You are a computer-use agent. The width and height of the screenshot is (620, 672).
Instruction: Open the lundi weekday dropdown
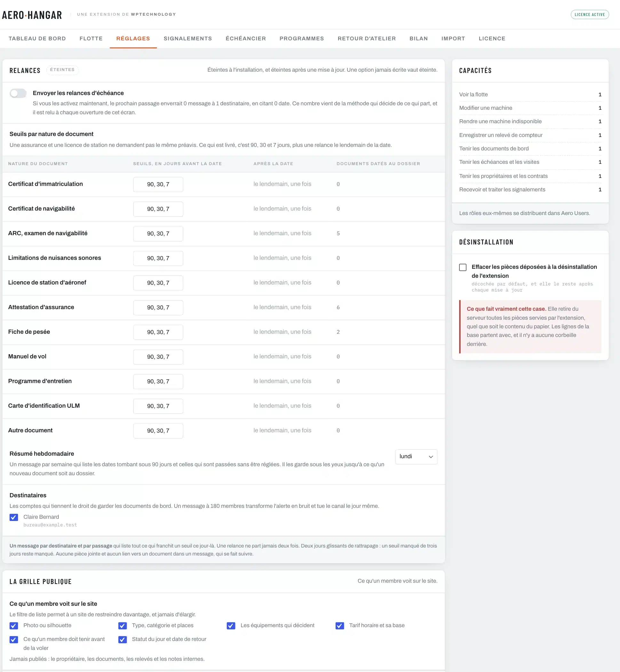[416, 457]
